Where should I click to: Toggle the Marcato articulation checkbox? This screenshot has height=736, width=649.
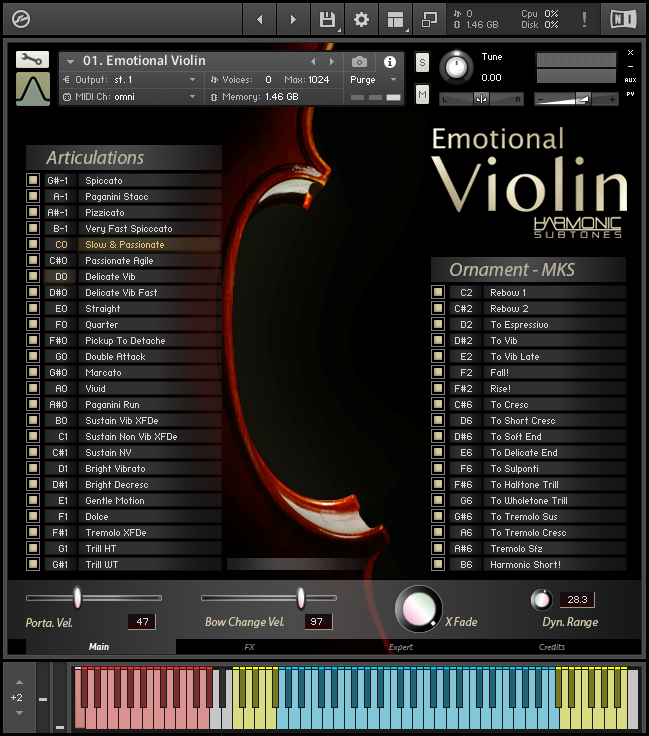click(x=33, y=372)
